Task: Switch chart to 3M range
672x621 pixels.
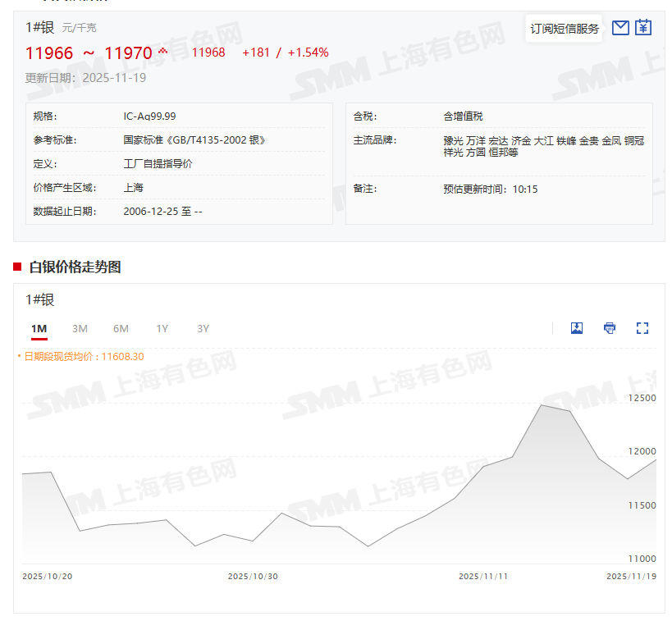Action: tap(80, 329)
